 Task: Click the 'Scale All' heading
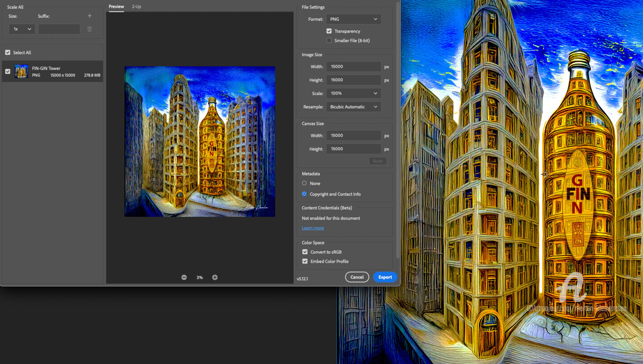(x=15, y=7)
